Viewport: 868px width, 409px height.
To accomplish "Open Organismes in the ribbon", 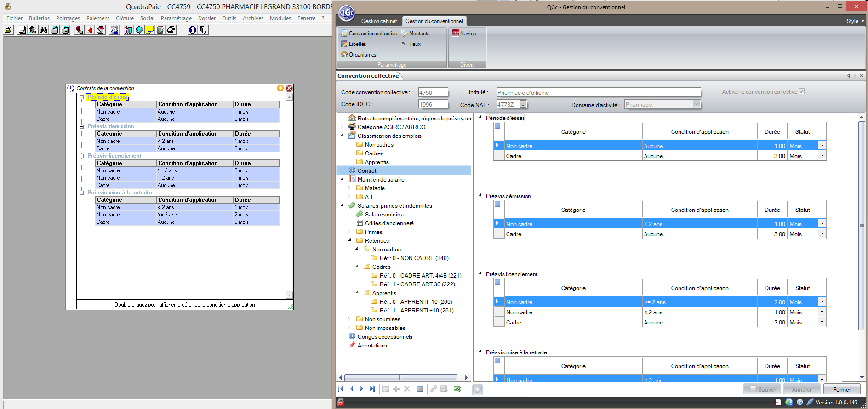I will 359,55.
